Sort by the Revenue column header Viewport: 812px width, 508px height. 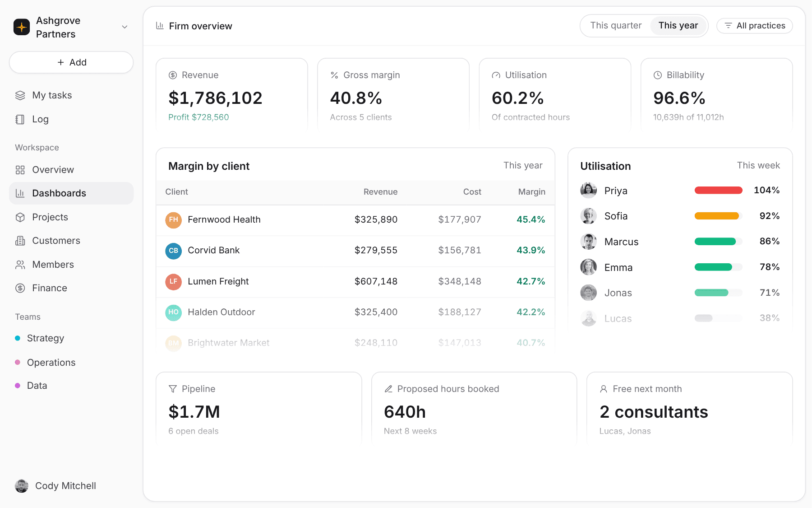click(x=380, y=192)
